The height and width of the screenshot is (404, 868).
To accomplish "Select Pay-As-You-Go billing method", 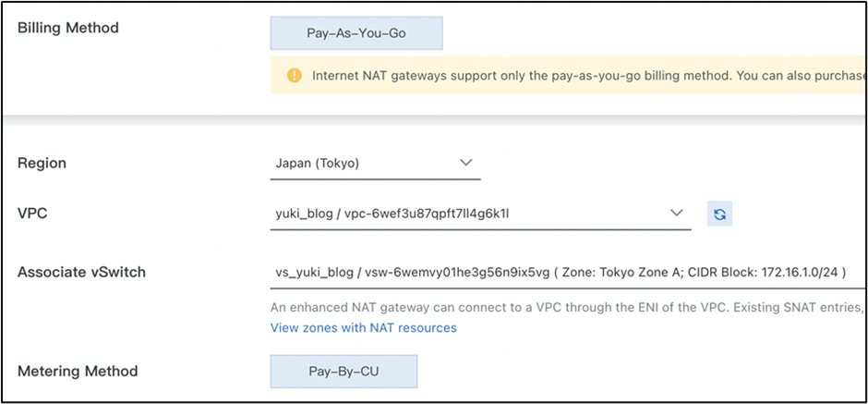I will (x=356, y=34).
